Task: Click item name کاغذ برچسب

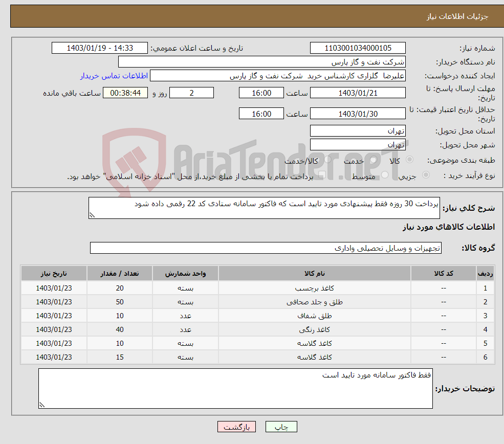Action: [315, 288]
